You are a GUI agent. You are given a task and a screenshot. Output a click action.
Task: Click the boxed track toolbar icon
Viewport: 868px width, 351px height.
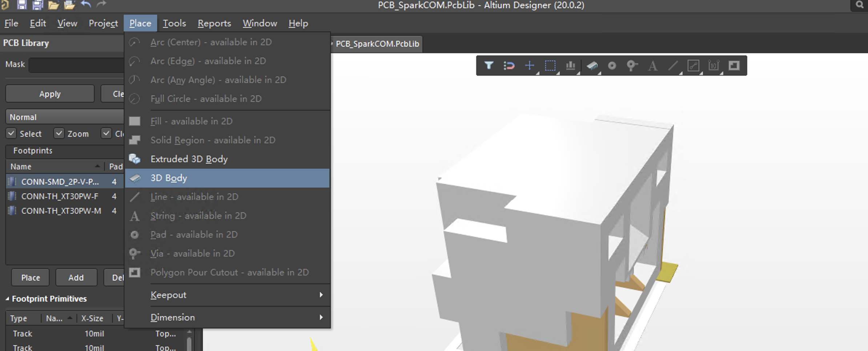coord(693,66)
